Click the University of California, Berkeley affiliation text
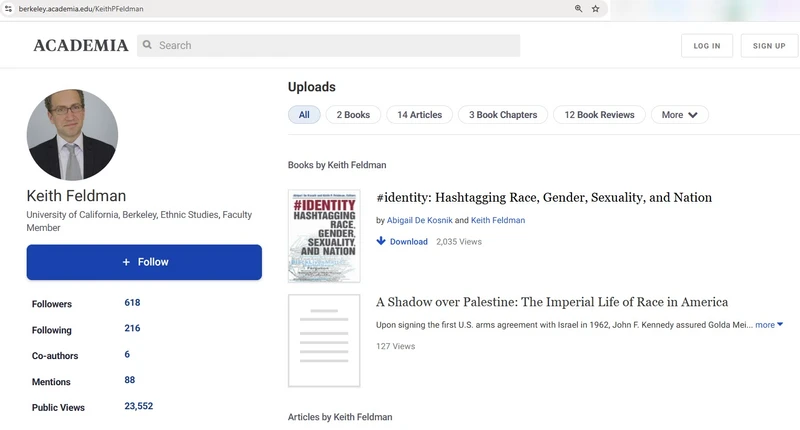Screen dimensions: 800x430 point(139,221)
